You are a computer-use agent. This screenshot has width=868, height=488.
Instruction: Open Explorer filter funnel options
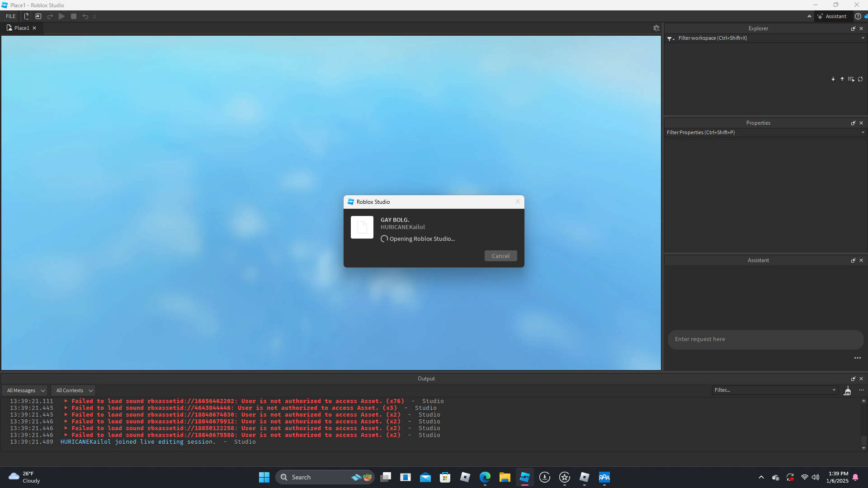pos(670,38)
